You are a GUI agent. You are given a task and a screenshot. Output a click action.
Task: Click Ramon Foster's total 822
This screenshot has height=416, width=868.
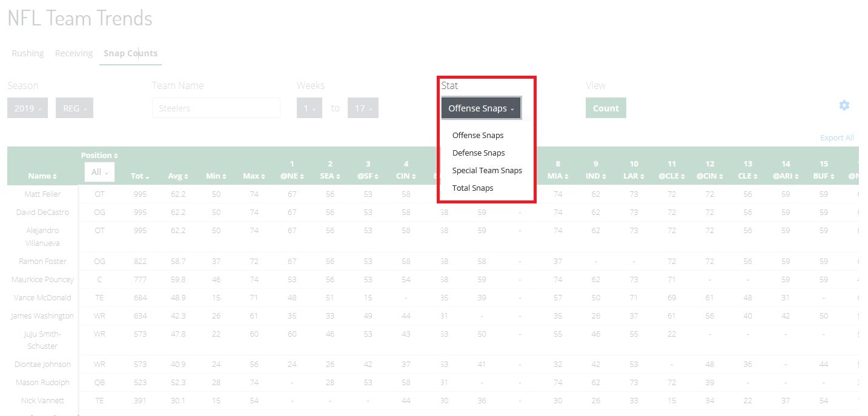[140, 261]
